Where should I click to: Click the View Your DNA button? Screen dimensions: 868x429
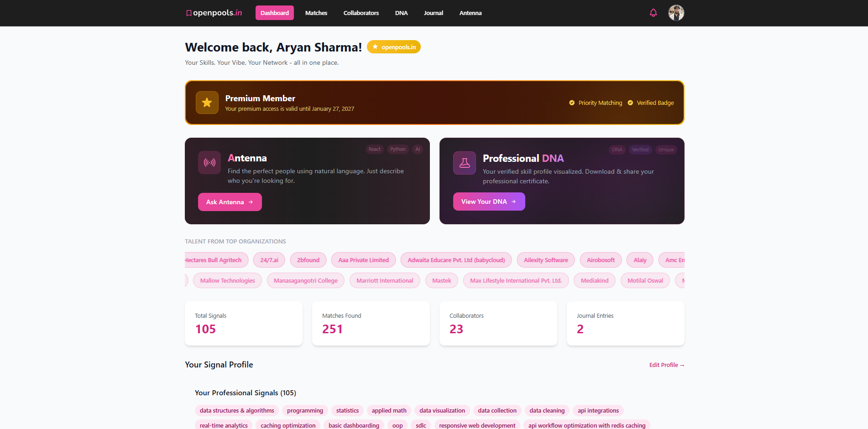point(489,202)
